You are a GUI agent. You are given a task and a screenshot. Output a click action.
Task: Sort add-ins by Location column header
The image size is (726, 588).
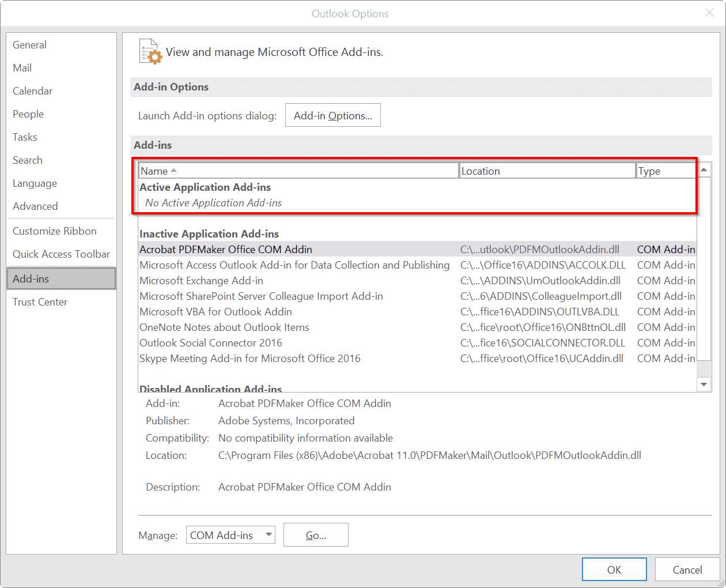pyautogui.click(x=547, y=171)
